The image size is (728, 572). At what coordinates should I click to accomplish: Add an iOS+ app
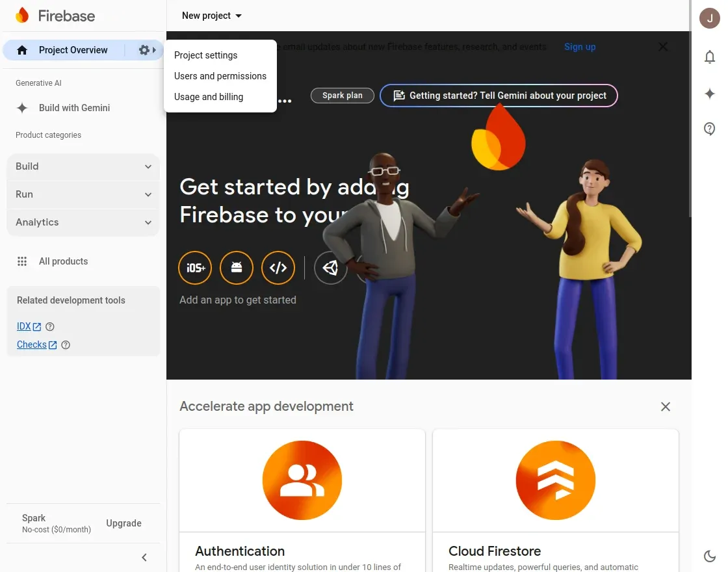point(195,268)
